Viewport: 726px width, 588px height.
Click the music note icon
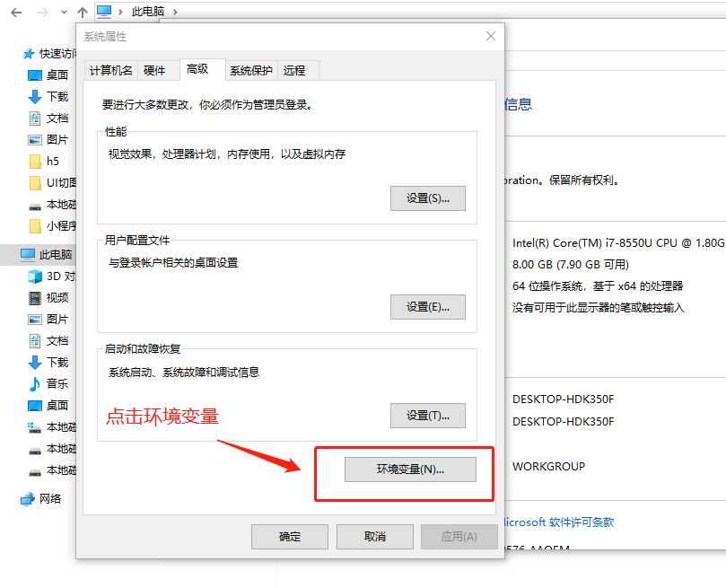[x=35, y=384]
